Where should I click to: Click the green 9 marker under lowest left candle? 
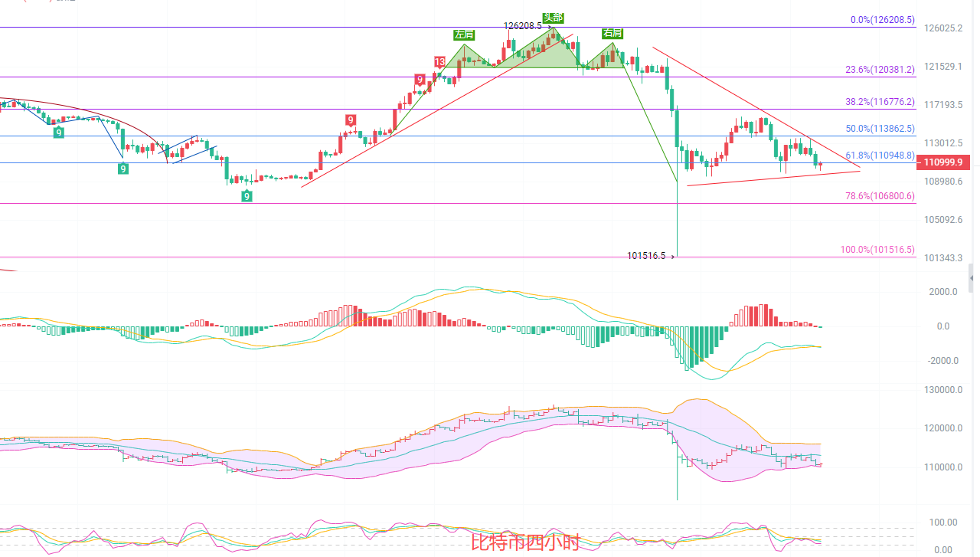[x=247, y=196]
